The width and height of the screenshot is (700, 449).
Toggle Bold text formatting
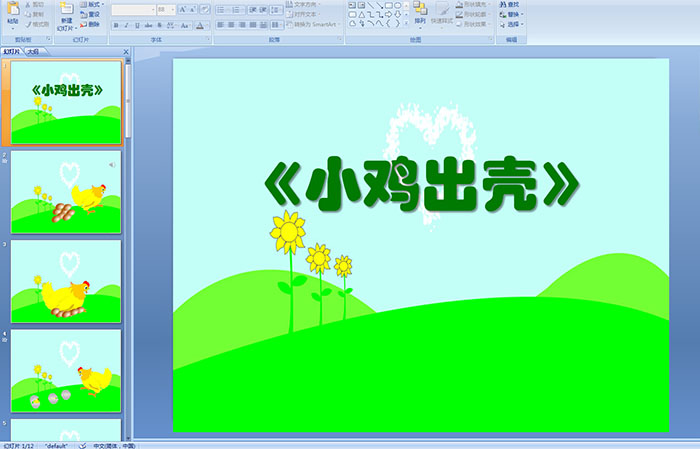114,24
